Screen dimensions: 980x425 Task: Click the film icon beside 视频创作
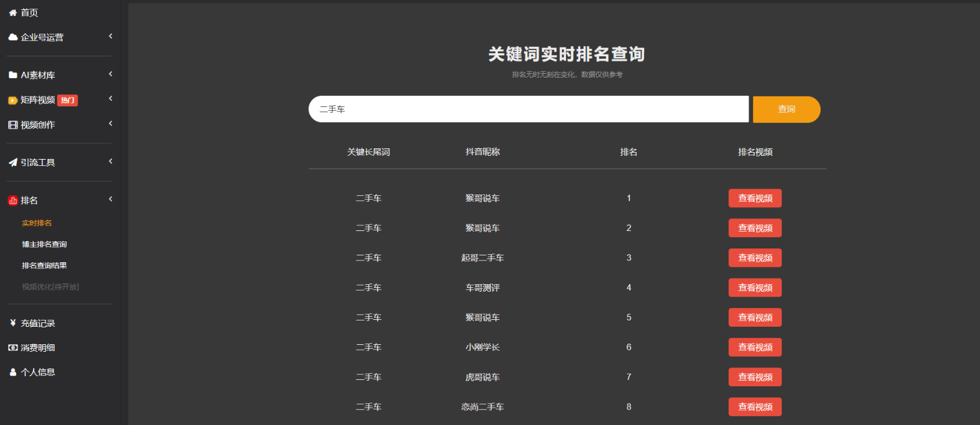(x=13, y=125)
